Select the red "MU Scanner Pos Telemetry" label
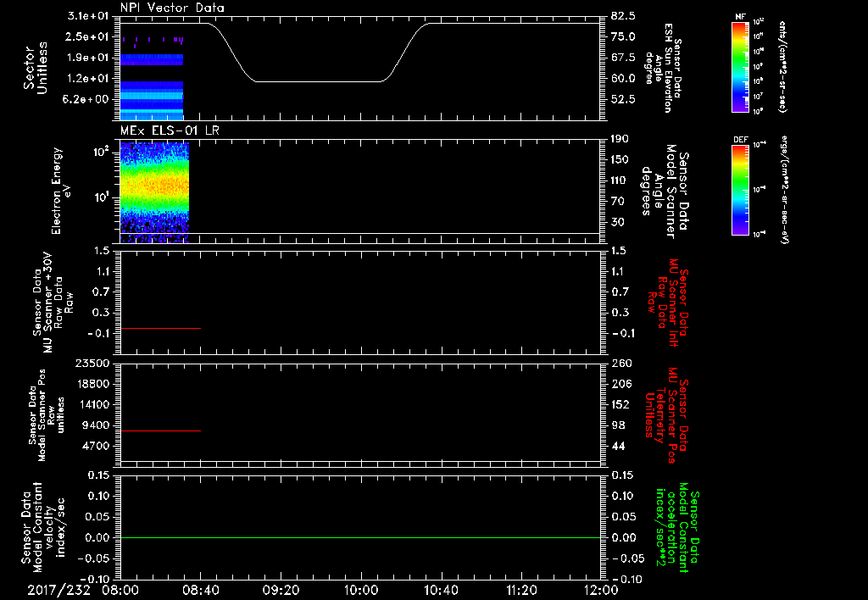Screen dimensions: 868x600 click(x=666, y=415)
